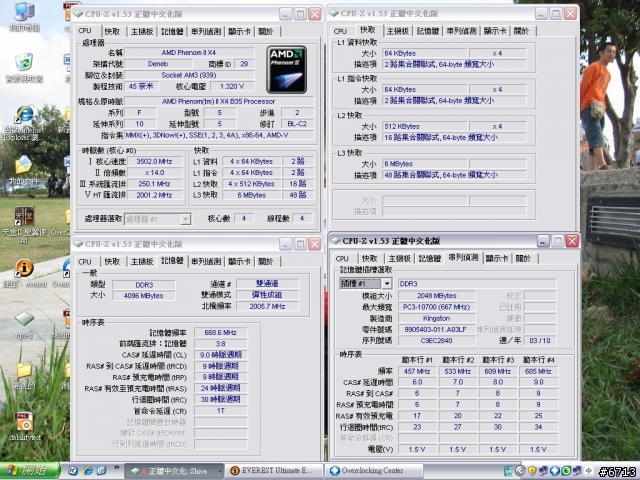Click the yellow shield icon in the system tray
This screenshot has width=640, height=480.
pos(532,471)
